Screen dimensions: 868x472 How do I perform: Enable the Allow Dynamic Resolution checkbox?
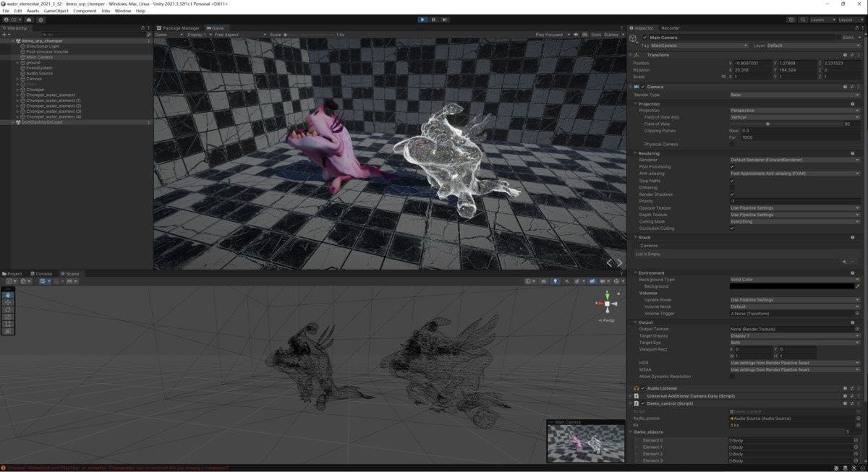coord(732,377)
